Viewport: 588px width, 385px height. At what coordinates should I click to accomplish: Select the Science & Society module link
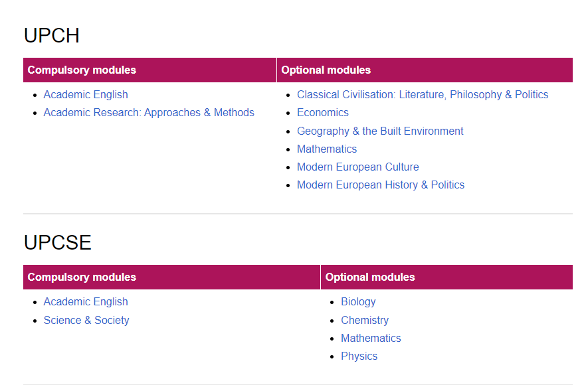pyautogui.click(x=86, y=320)
